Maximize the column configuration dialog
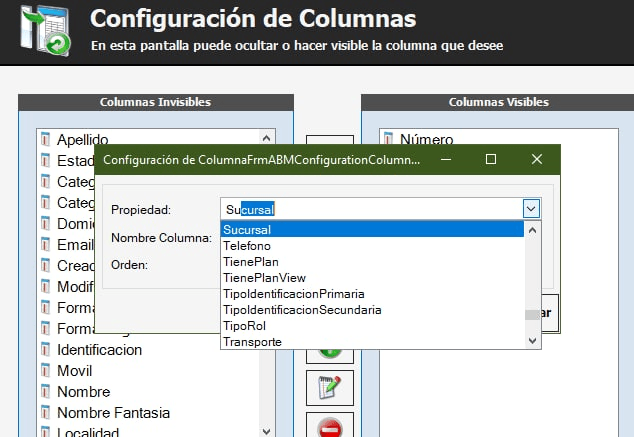This screenshot has width=634, height=437. click(x=491, y=160)
